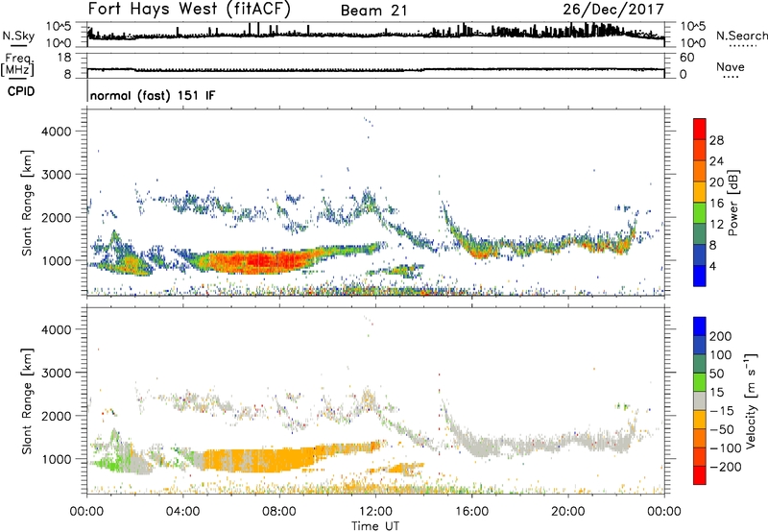
Task: Click the yellow 16-20 dB power swatch
Action: pyautogui.click(x=700, y=191)
